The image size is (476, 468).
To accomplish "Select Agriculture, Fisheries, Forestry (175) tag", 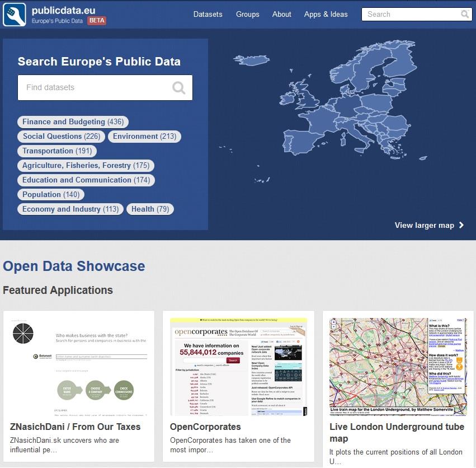I will 86,166.
